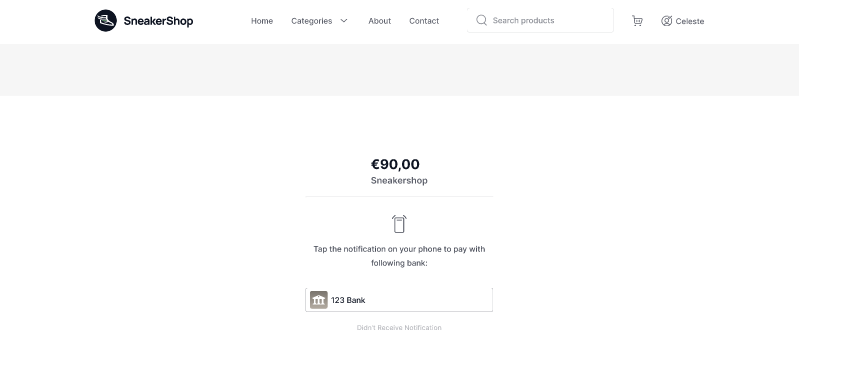Click the €90,00 amount heading
The image size is (845, 387).
tap(395, 164)
